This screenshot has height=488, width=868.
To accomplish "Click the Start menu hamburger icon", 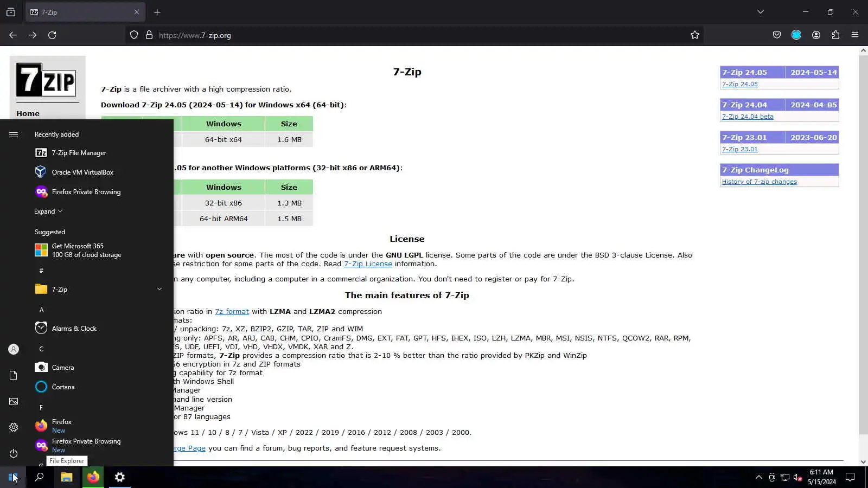I will point(14,134).
